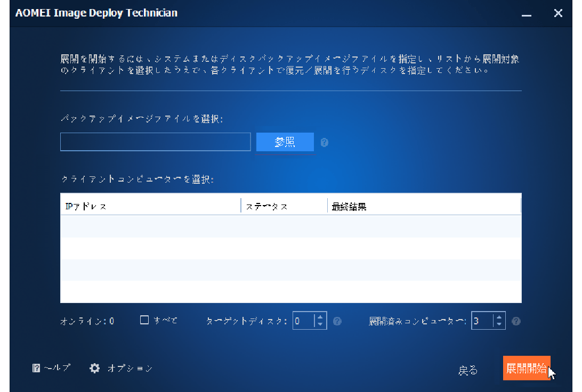Viewport: 582px width, 392px height.
Task: Close the AOMEI Image Deploy window
Action: 558,13
